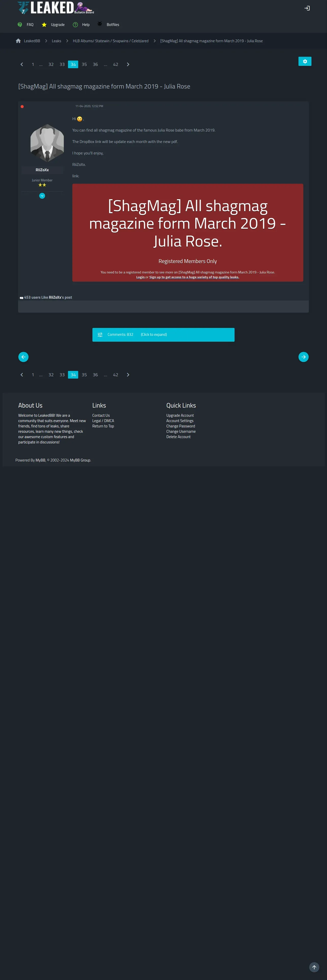
Task: Open LeakedBB in the breadcrumb
Action: [x=32, y=41]
